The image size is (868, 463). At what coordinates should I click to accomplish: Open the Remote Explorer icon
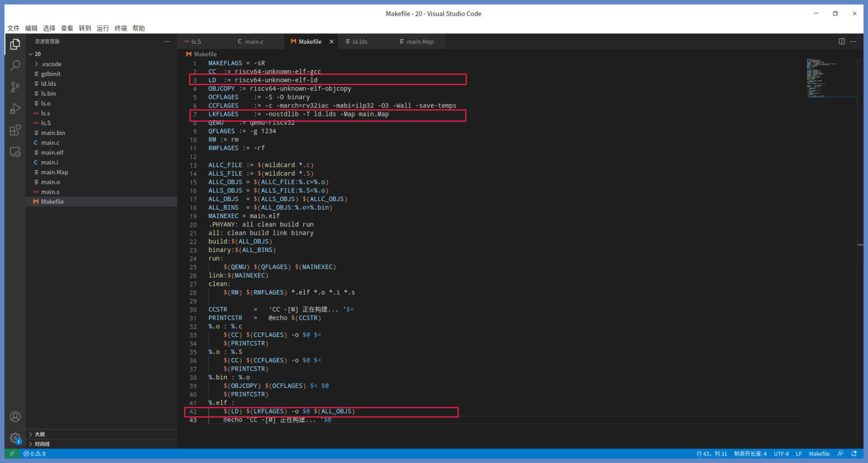tap(15, 152)
